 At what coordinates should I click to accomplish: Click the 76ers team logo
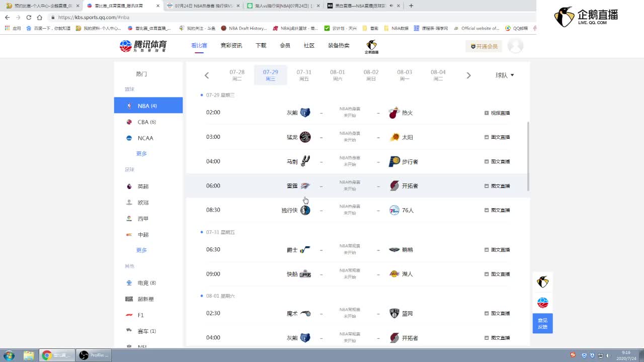(x=394, y=210)
